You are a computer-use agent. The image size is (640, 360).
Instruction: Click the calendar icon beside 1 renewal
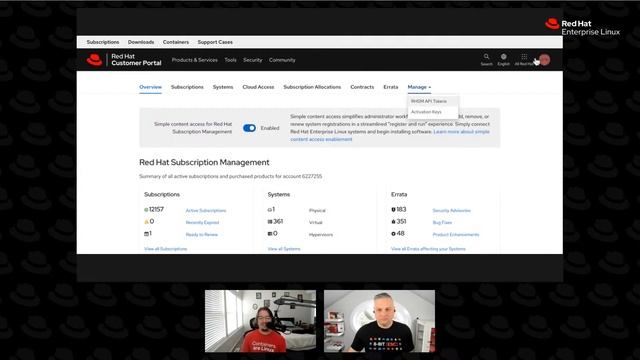tap(146, 234)
